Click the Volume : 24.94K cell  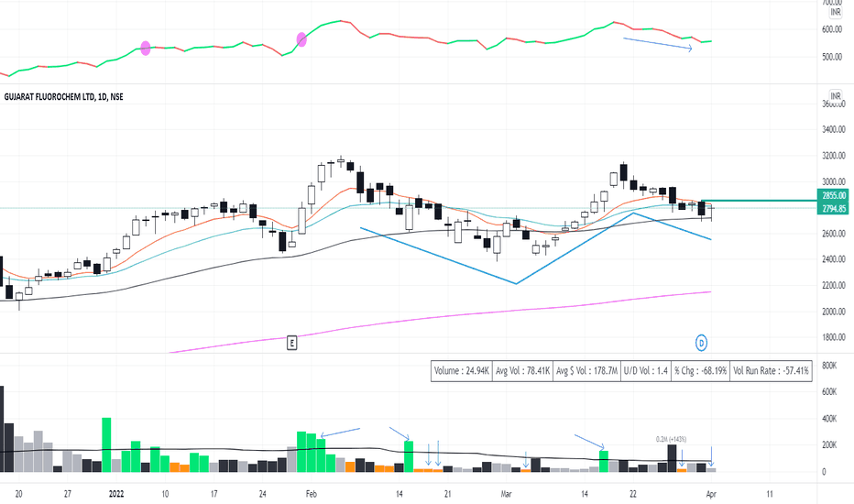(461, 370)
